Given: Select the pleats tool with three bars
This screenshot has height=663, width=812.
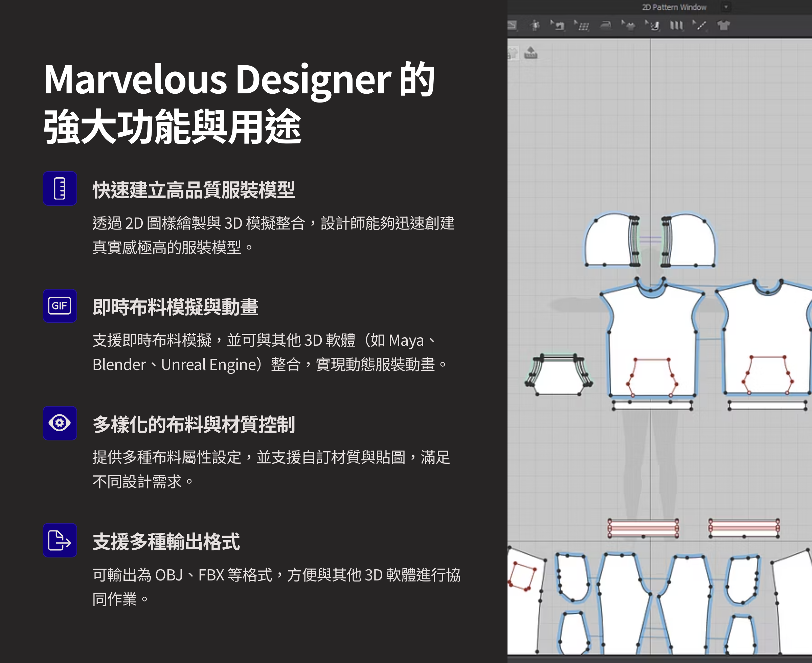Looking at the screenshot, I should tap(676, 26).
